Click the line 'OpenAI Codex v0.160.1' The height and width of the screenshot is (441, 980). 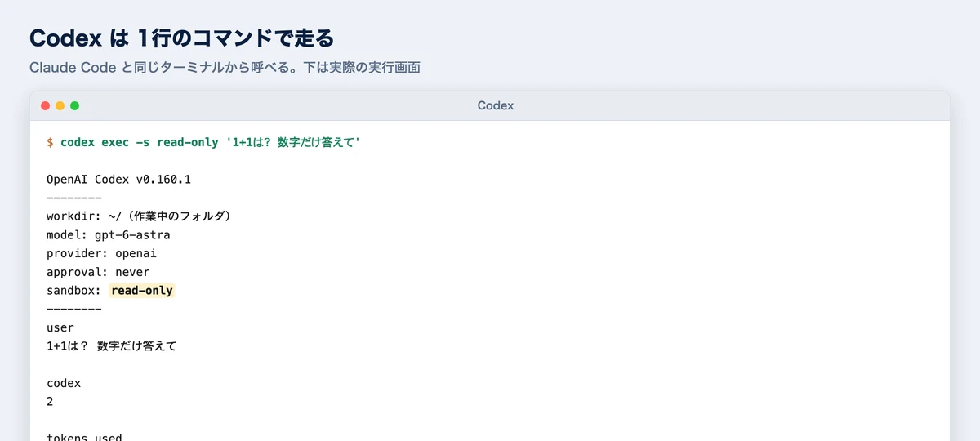118,179
